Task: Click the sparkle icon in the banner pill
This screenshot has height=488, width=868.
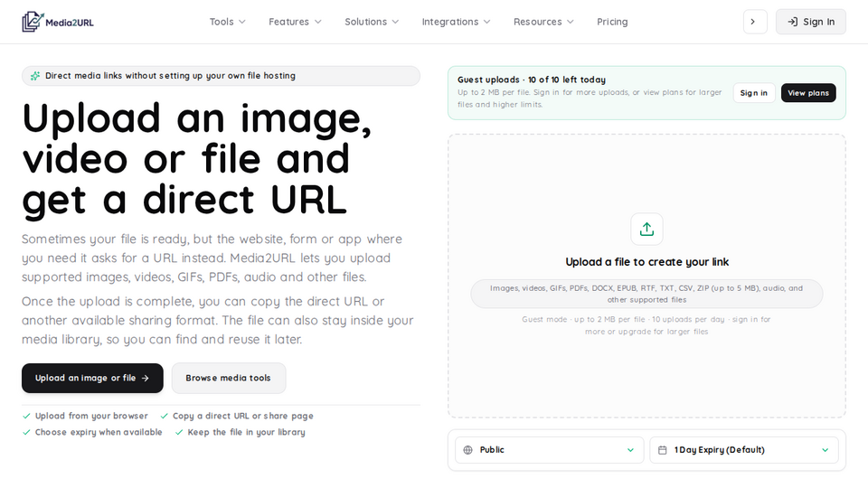Action: (x=35, y=76)
